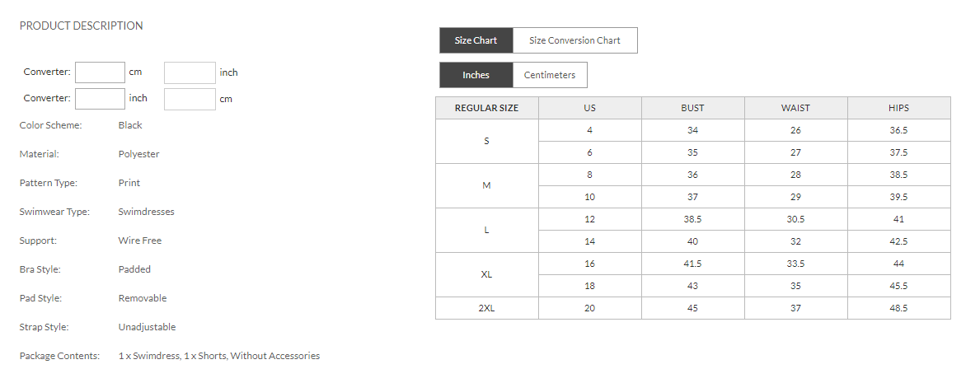Focus the inch input in the second converter row
980x383 pixels.
(x=100, y=99)
